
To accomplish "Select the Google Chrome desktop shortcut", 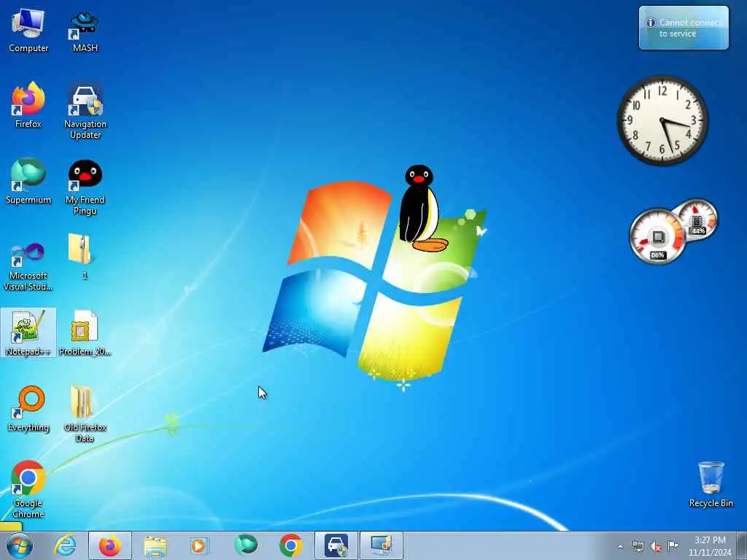I will point(28,489).
